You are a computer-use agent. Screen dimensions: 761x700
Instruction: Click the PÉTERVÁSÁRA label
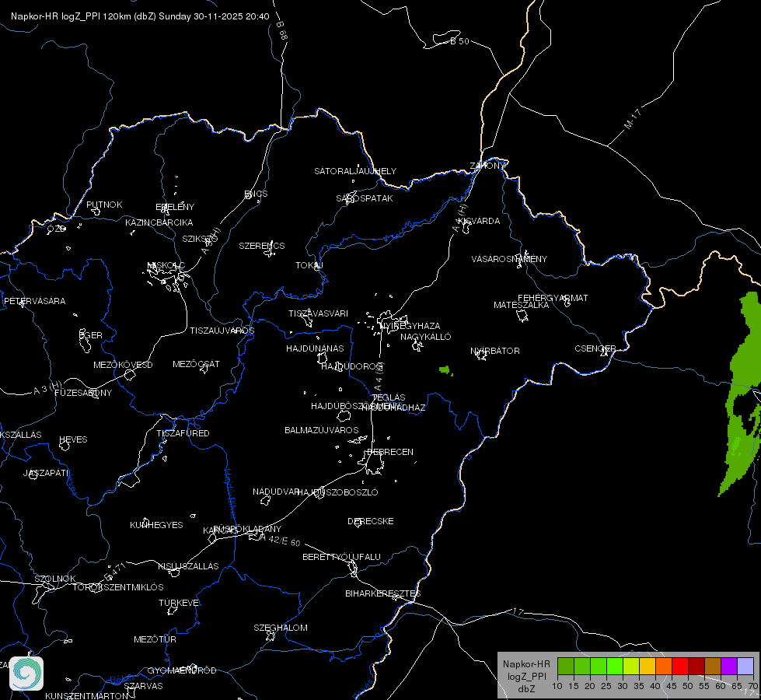pos(34,301)
